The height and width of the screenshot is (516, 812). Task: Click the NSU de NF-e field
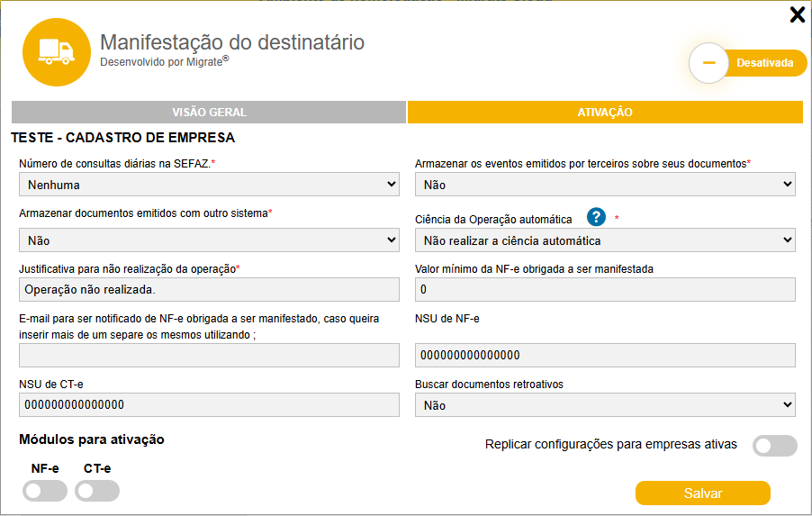pyautogui.click(x=605, y=355)
